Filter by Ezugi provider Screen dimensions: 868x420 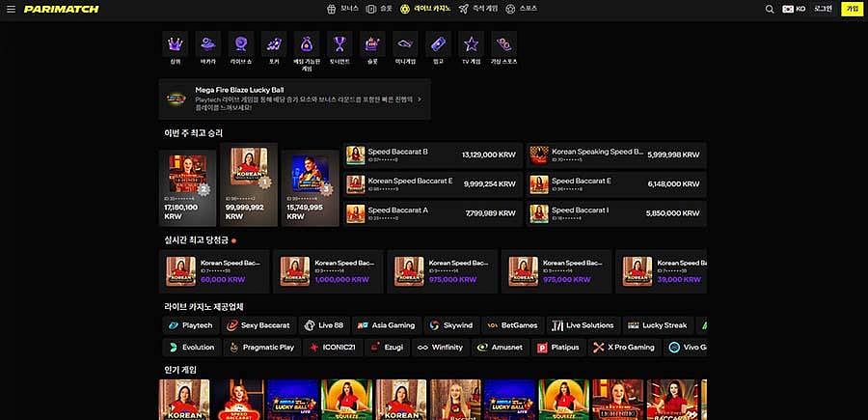[388, 348]
